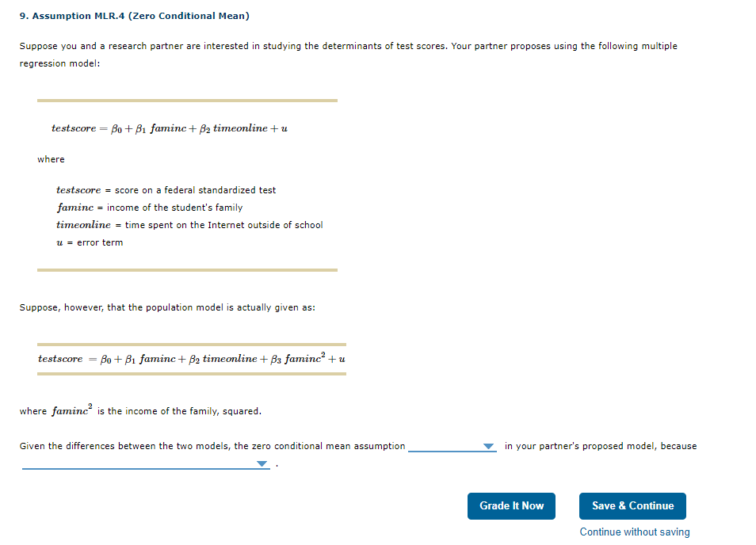Click the blue triangle after 'assumption'
Image resolution: width=756 pixels, height=545 pixels.
[489, 447]
